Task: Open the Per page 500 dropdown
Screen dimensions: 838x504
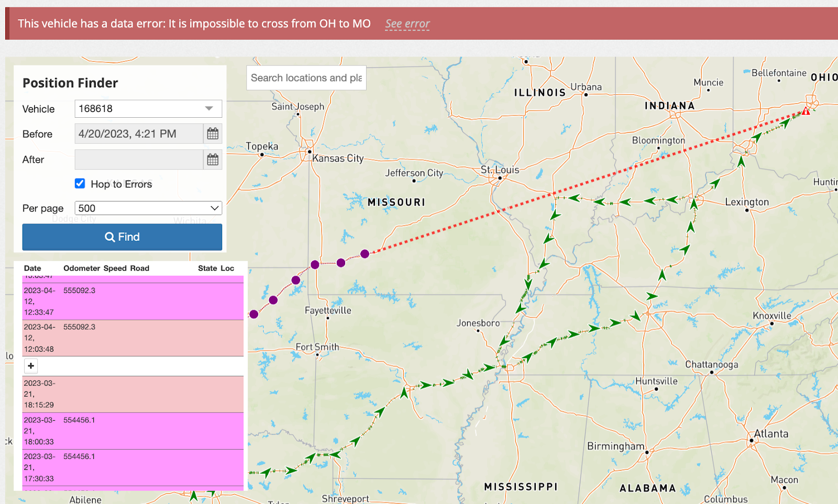Action: (148, 208)
